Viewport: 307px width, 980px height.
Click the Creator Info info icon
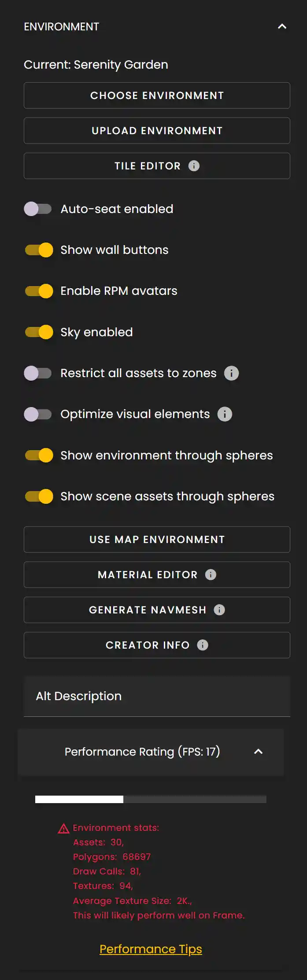pos(202,645)
